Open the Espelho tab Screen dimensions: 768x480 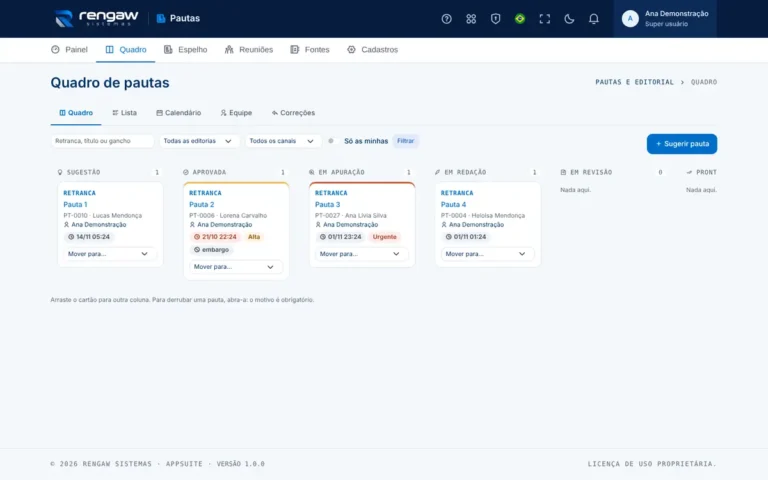click(185, 49)
